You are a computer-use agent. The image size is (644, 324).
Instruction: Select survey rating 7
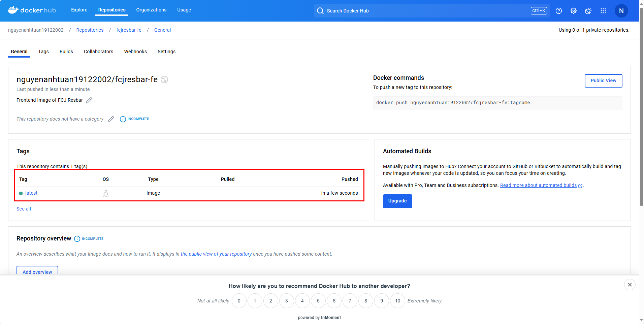click(350, 301)
